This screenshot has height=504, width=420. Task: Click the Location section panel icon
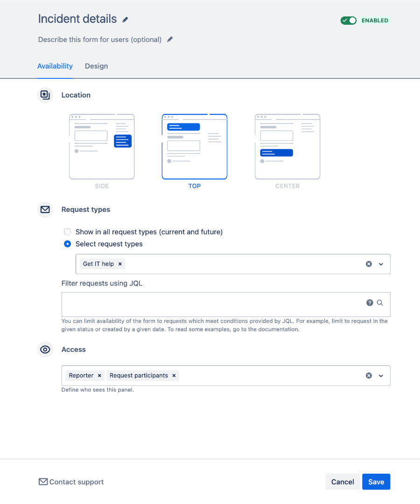(45, 95)
